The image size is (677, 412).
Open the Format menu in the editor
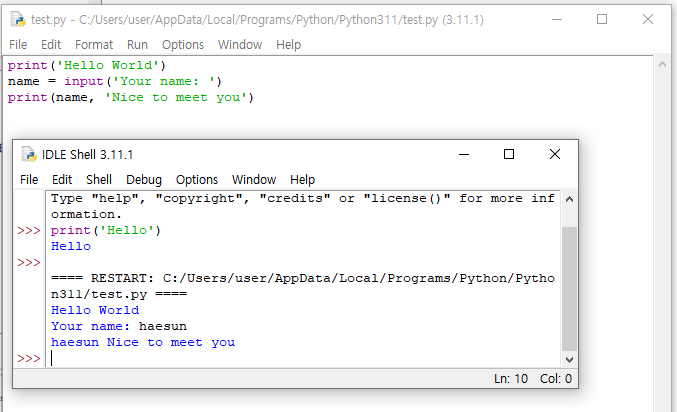pyautogui.click(x=94, y=44)
